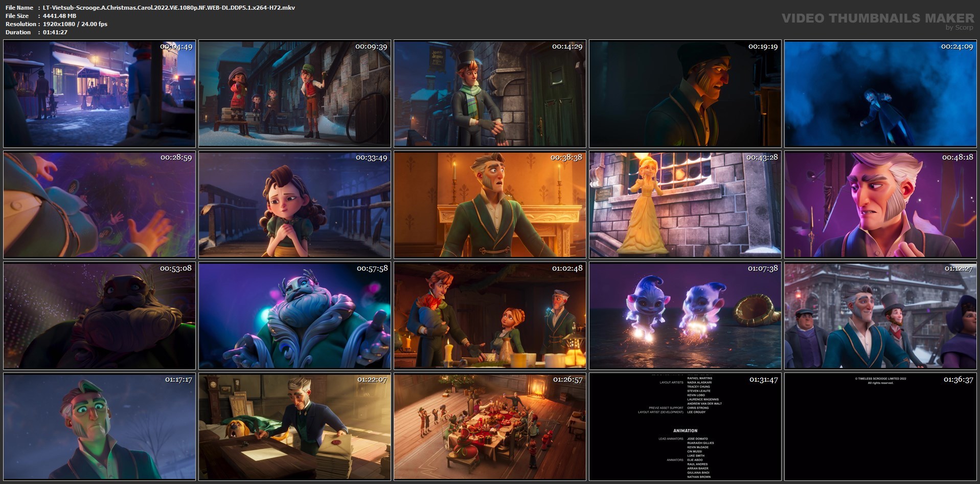Pick the thumbnail timed 01:07:38
The image size is (980, 484).
click(685, 316)
